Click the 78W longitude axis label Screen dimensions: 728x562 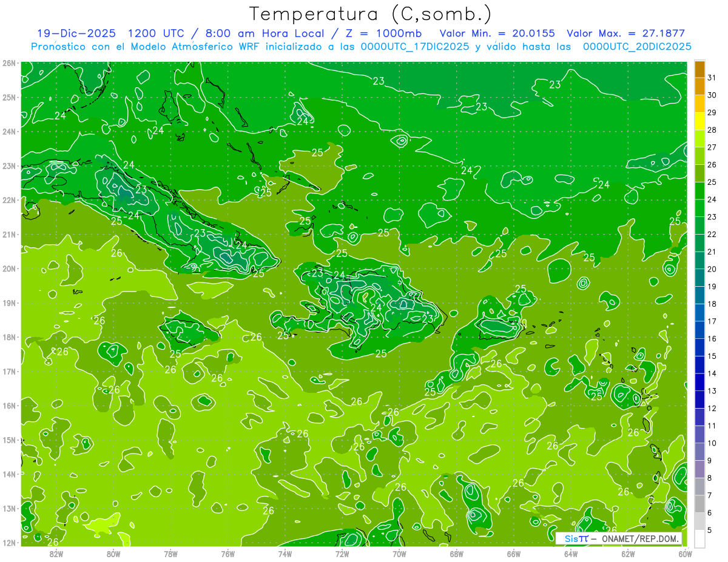[170, 554]
